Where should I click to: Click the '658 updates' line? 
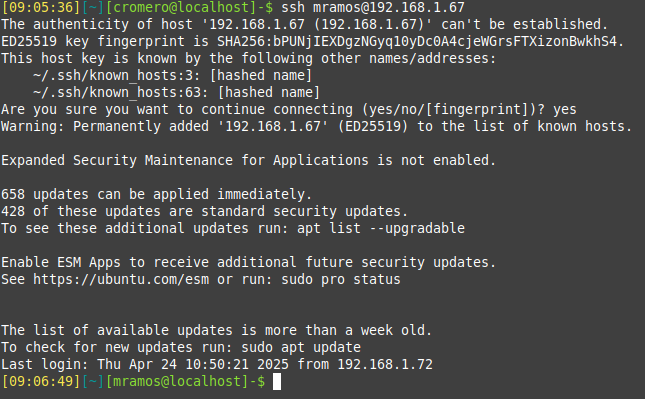[157, 194]
